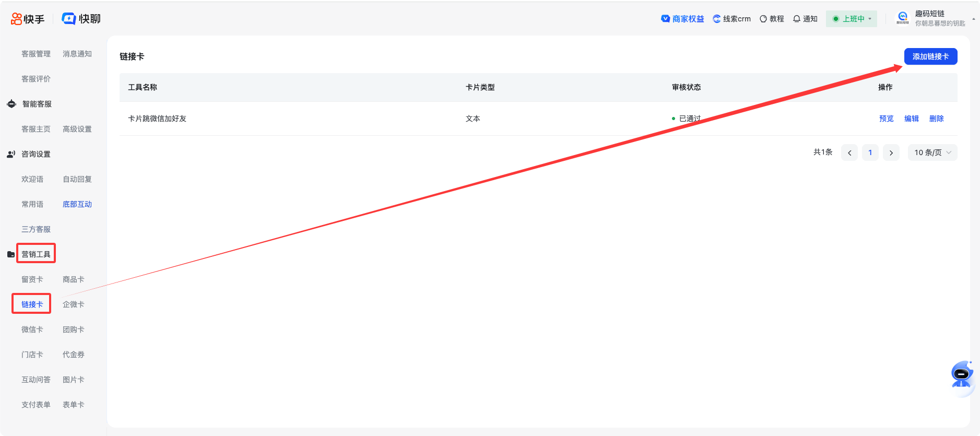980x436 pixels.
Task: Select 底部互动 in the sidebar
Action: 77,204
